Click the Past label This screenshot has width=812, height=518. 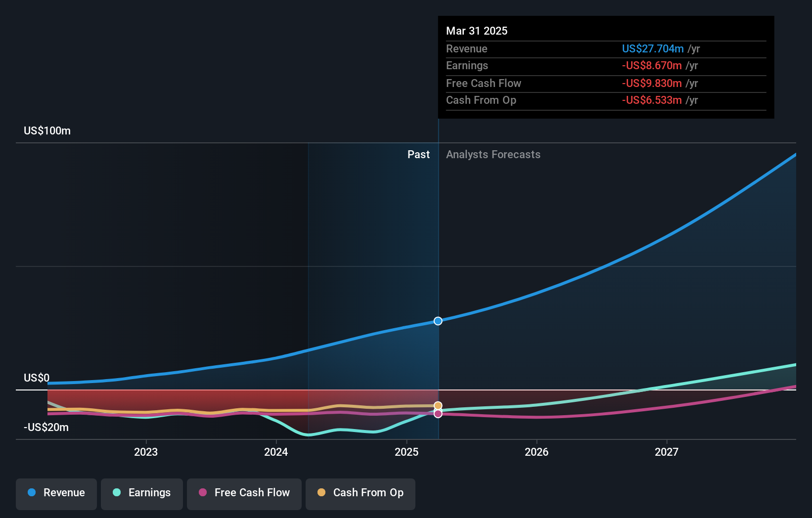click(x=418, y=155)
